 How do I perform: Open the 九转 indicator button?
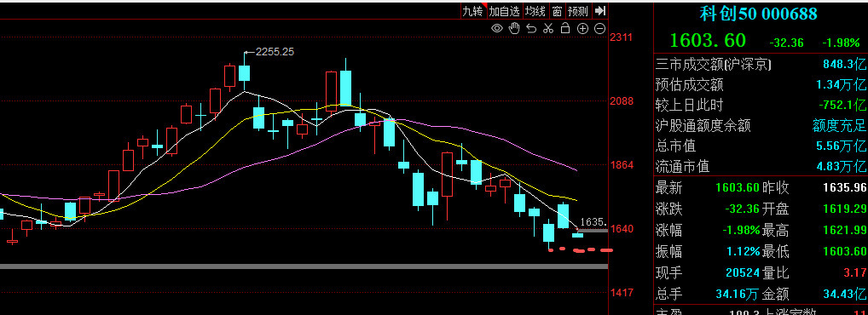pos(474,10)
